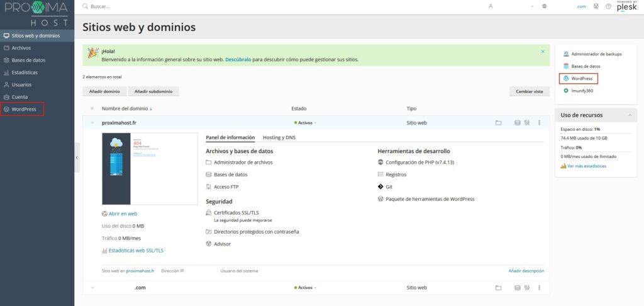Collapse Uso de recursos panel
The image size is (644, 306).
pos(630,116)
